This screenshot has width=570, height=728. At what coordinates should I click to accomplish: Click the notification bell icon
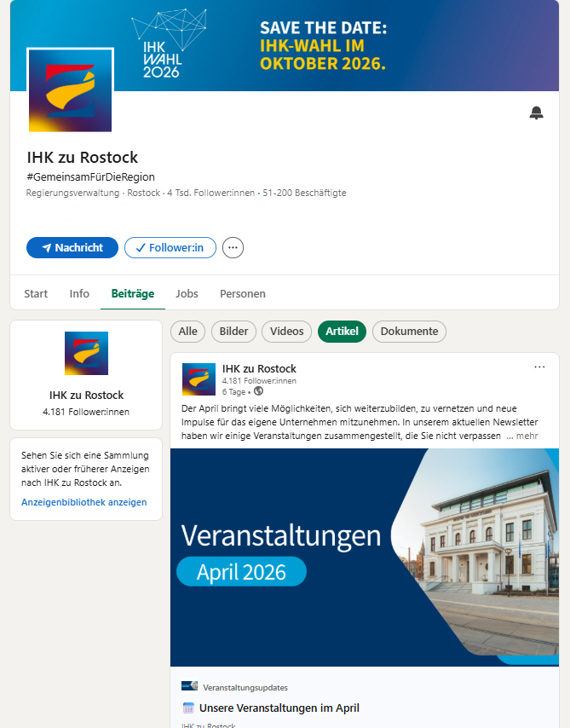click(536, 113)
